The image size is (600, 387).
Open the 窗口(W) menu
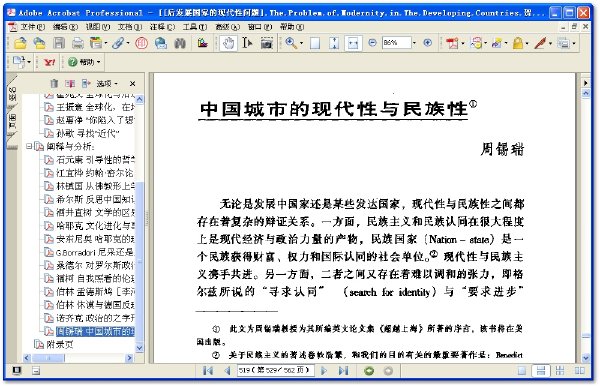click(260, 27)
